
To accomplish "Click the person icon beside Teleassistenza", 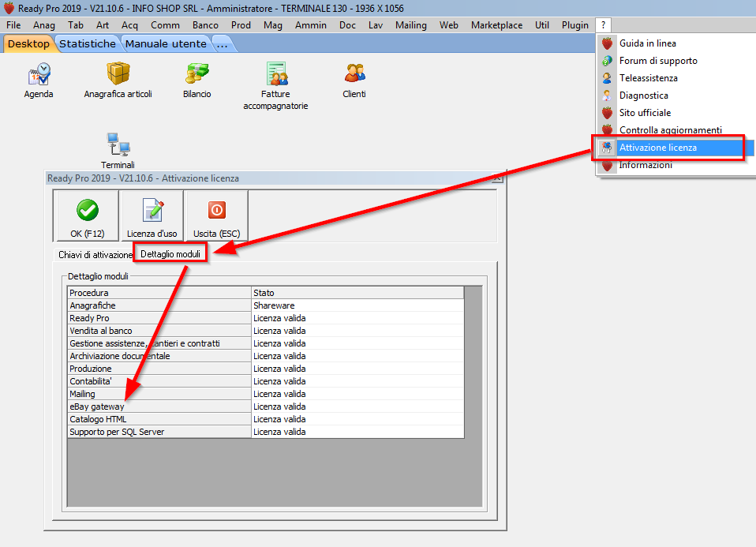I will (607, 78).
